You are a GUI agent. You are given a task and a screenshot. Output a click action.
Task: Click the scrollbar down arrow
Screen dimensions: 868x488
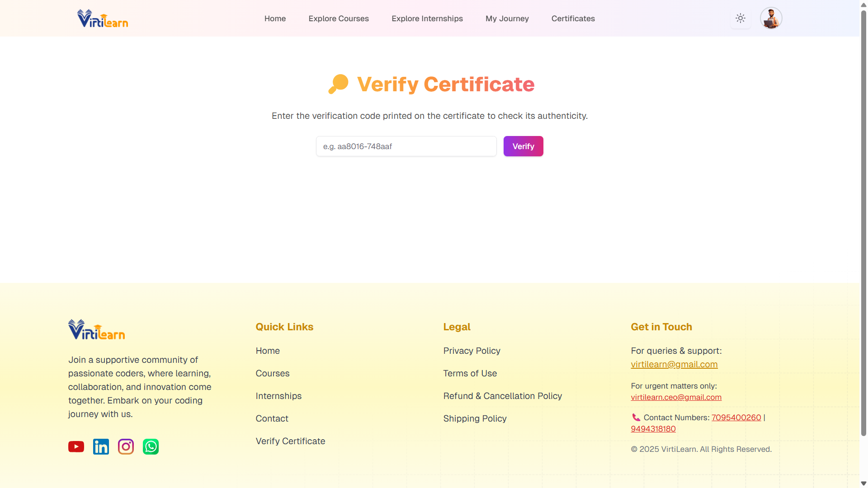coord(863,483)
